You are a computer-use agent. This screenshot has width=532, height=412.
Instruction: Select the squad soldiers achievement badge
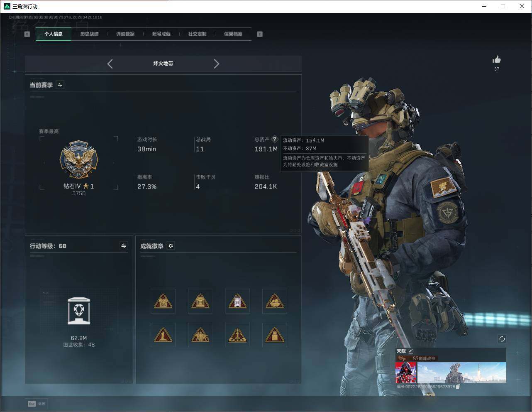click(200, 335)
